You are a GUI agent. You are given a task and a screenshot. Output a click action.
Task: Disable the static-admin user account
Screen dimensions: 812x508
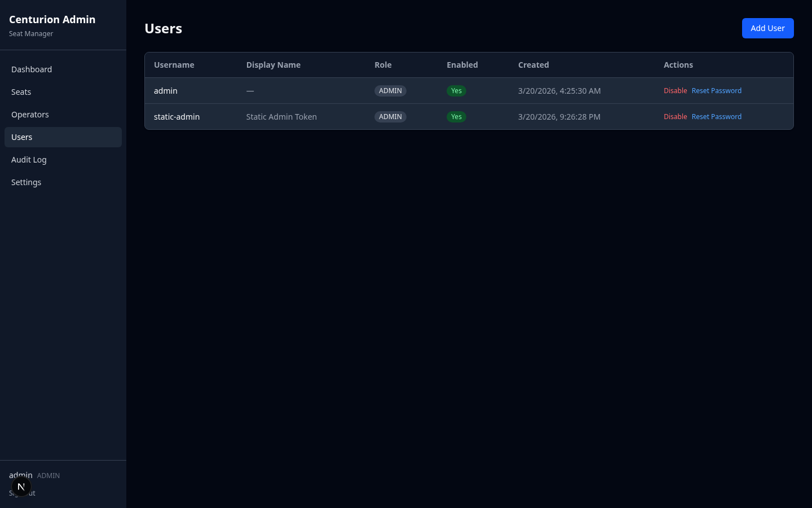coord(676,116)
